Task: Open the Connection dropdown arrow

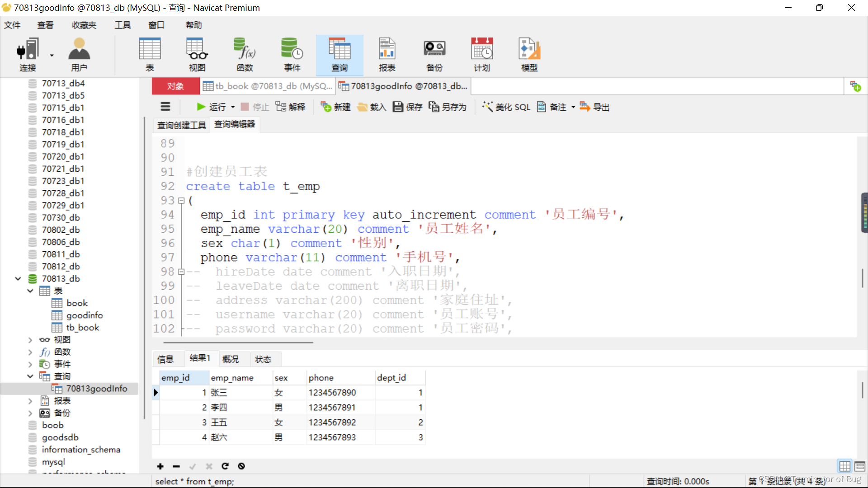Action: coord(52,55)
